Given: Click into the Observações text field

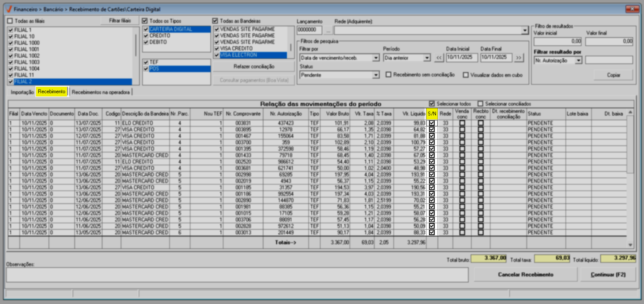Looking at the screenshot, I should pyautogui.click(x=237, y=275).
